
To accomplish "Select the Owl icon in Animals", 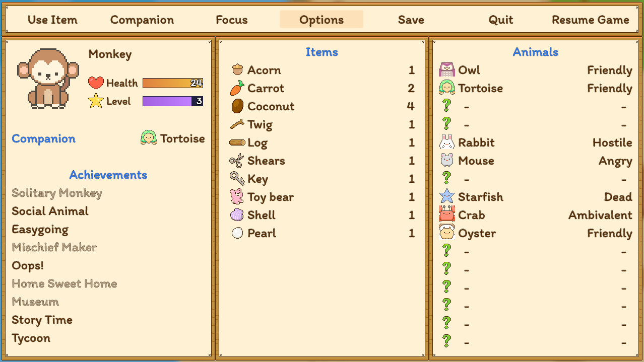I will [x=447, y=70].
